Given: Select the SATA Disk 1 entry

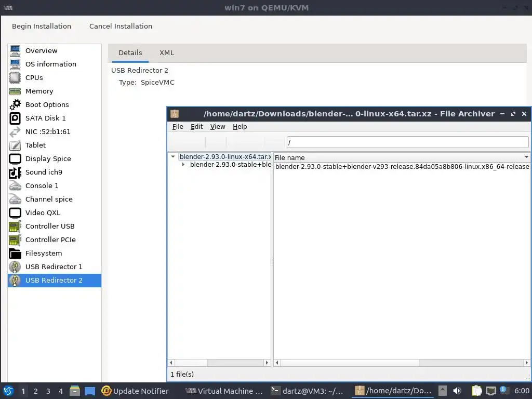Looking at the screenshot, I should pos(54,118).
